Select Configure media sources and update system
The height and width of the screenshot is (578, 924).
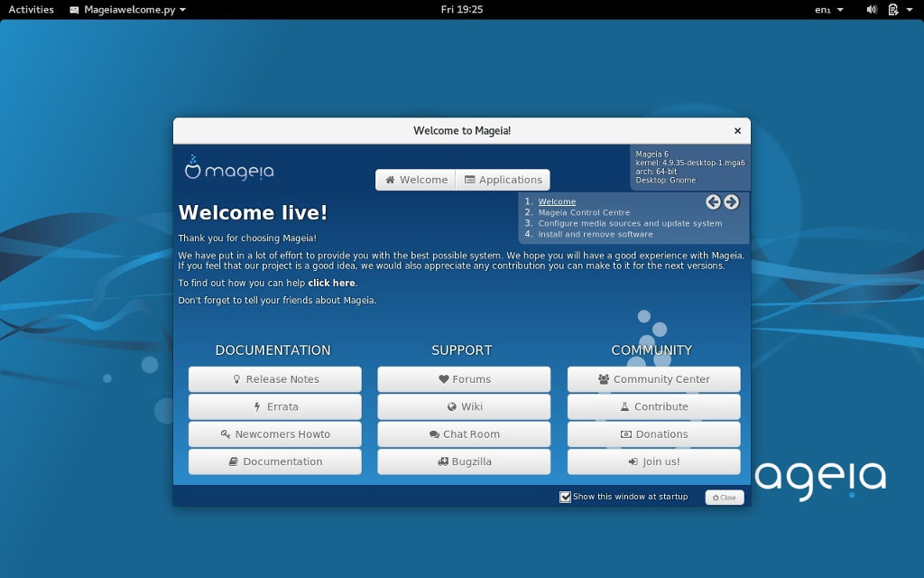(x=630, y=224)
